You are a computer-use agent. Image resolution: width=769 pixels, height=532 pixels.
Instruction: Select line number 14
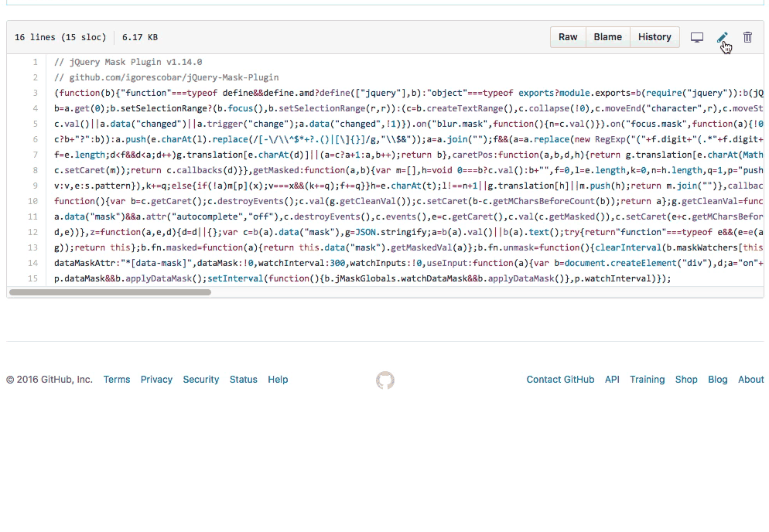click(32, 263)
